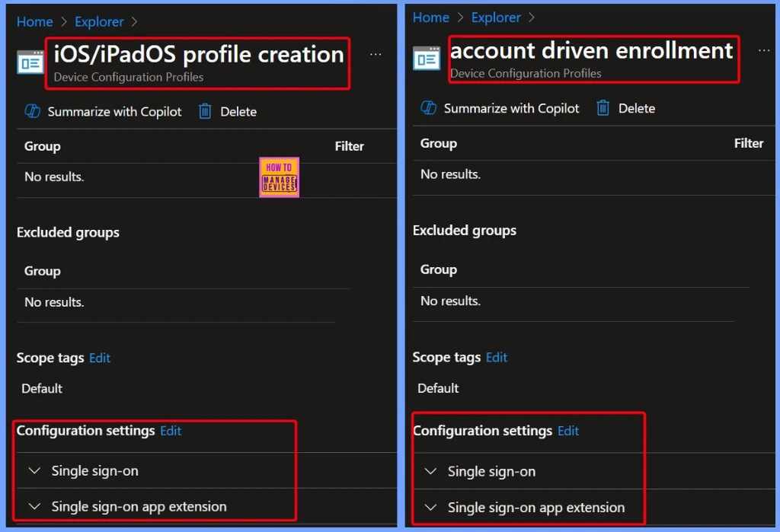Edit Scope tags in account driven enrollment pane
The width and height of the screenshot is (780, 532).
tap(497, 358)
